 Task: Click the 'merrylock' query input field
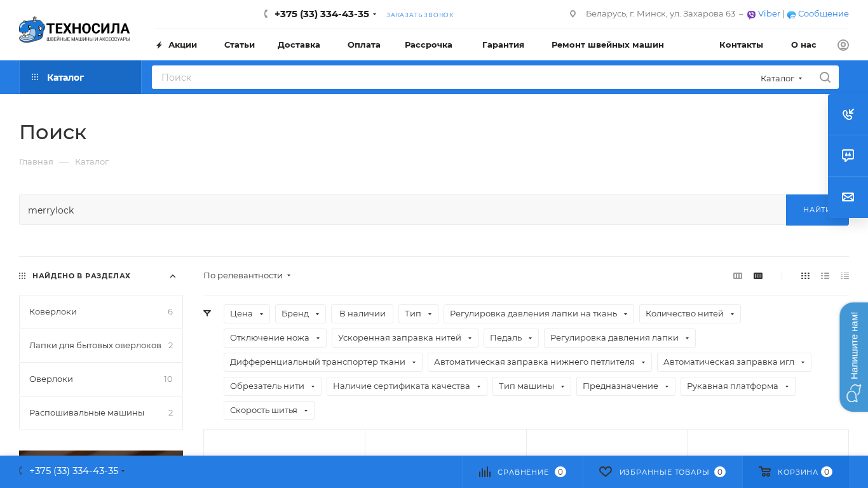[402, 210]
